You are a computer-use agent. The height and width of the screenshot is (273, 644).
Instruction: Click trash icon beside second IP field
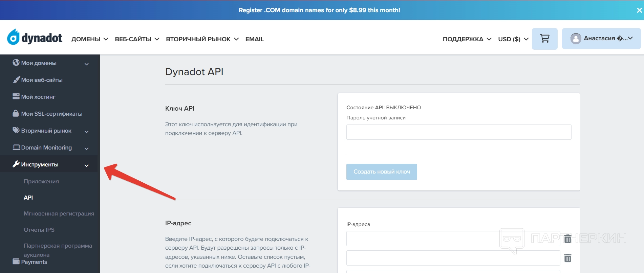(x=567, y=258)
